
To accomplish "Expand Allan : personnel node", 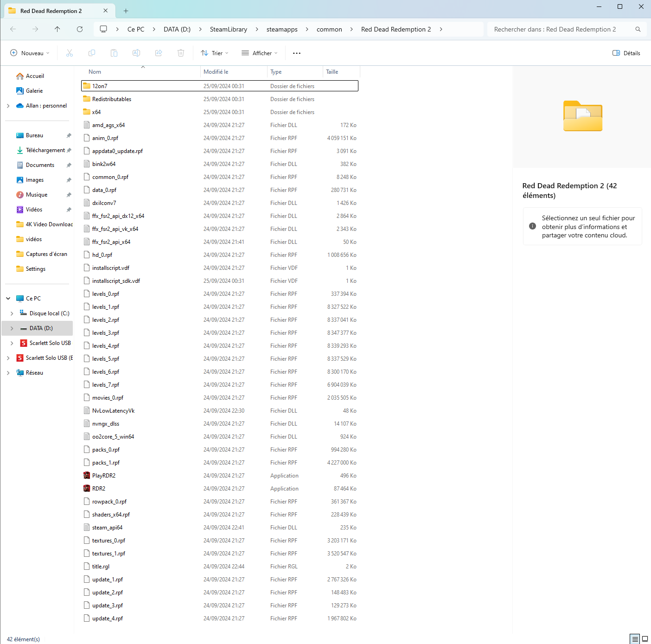I will [8, 106].
